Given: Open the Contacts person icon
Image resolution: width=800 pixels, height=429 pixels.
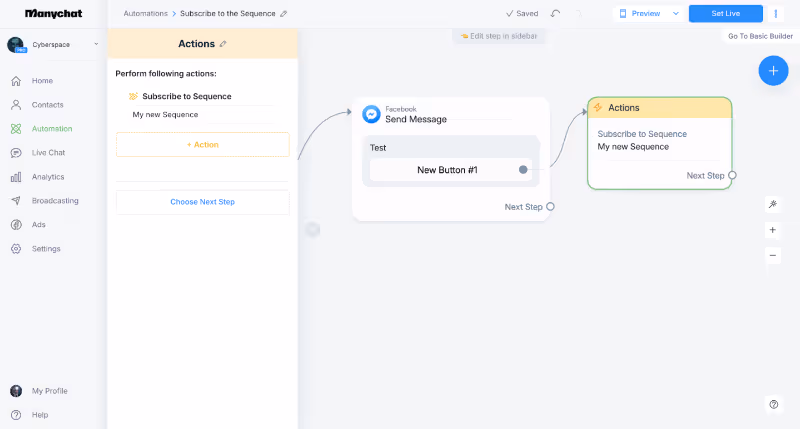Looking at the screenshot, I should click(x=16, y=105).
